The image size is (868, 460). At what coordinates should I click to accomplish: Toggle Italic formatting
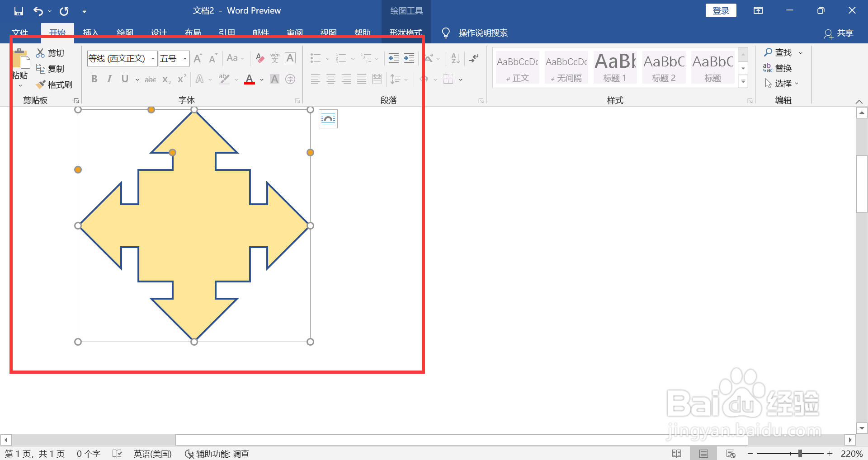pyautogui.click(x=109, y=79)
